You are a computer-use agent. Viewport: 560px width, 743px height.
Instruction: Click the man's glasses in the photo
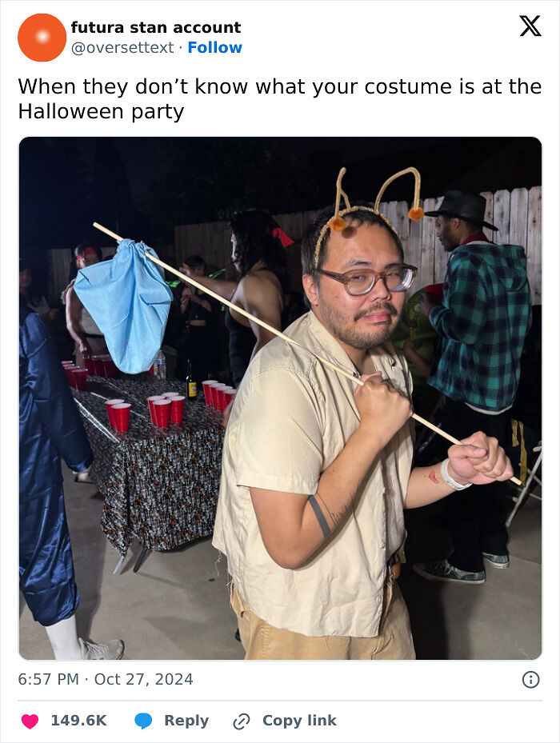[367, 280]
